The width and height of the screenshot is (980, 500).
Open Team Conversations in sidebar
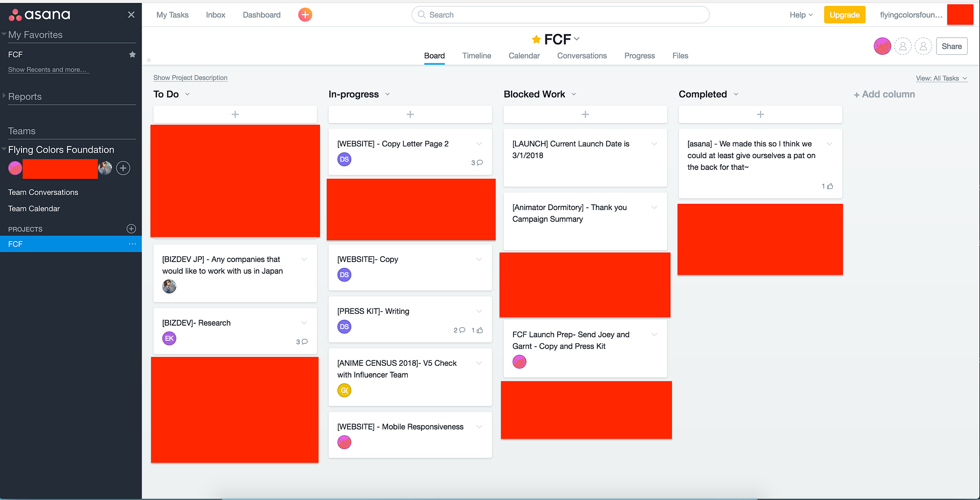point(43,192)
